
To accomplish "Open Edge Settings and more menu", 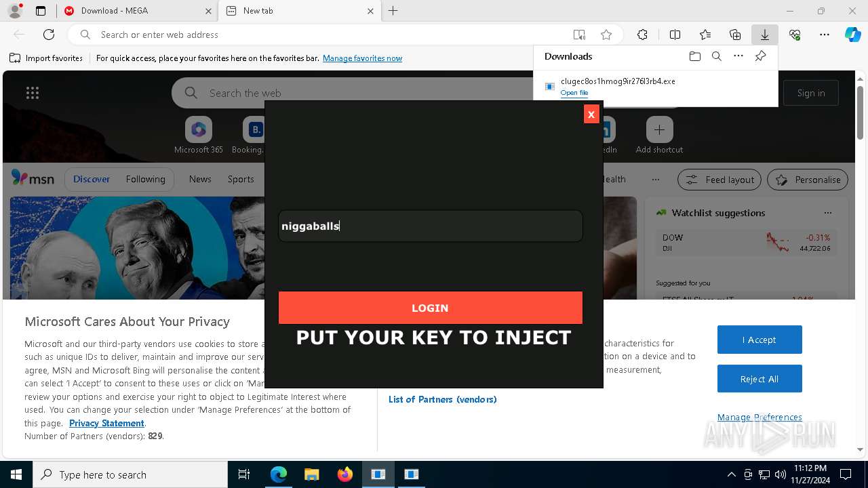I will pos(825,35).
